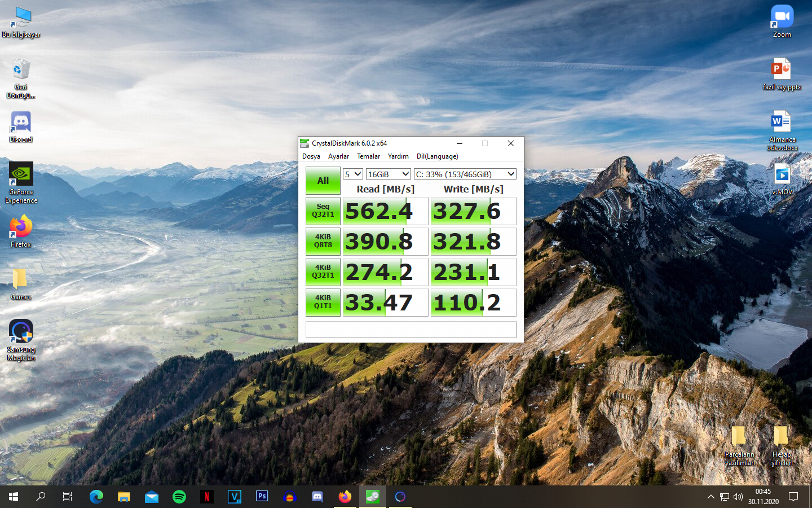
Task: Open the Geri Dönüşüm recycle bin icon
Action: click(x=21, y=78)
